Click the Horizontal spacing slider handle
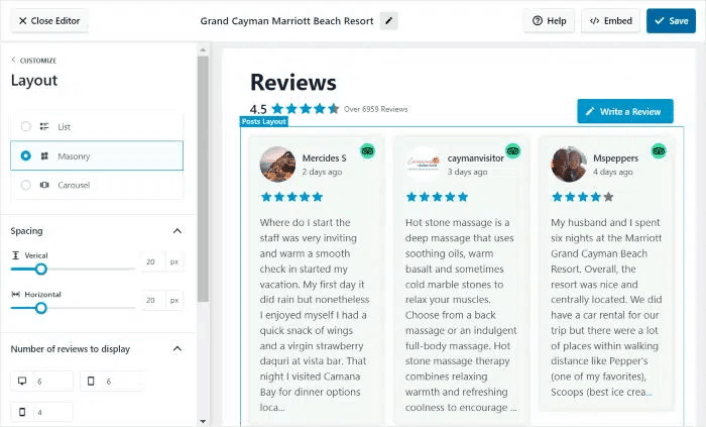Image resolution: width=706 pixels, height=427 pixels. point(41,308)
